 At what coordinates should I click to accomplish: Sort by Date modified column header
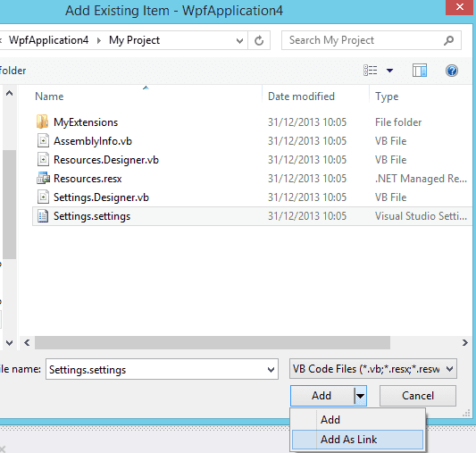(301, 96)
